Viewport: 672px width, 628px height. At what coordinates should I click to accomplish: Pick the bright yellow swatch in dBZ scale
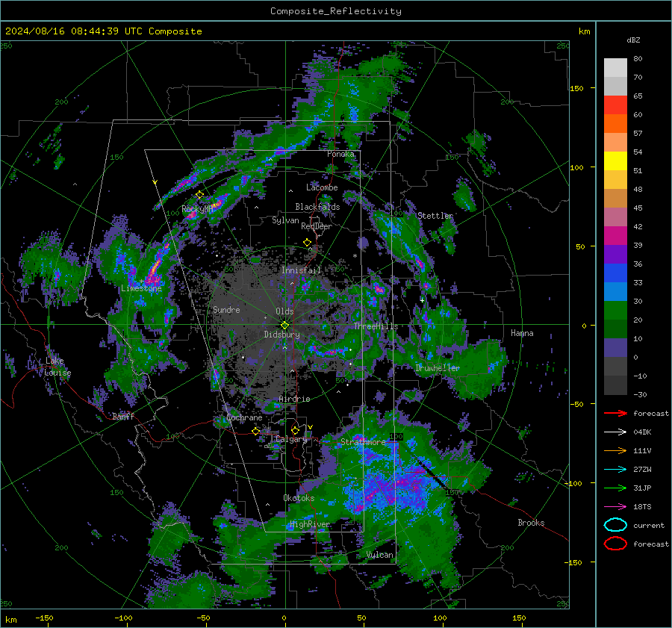615,161
